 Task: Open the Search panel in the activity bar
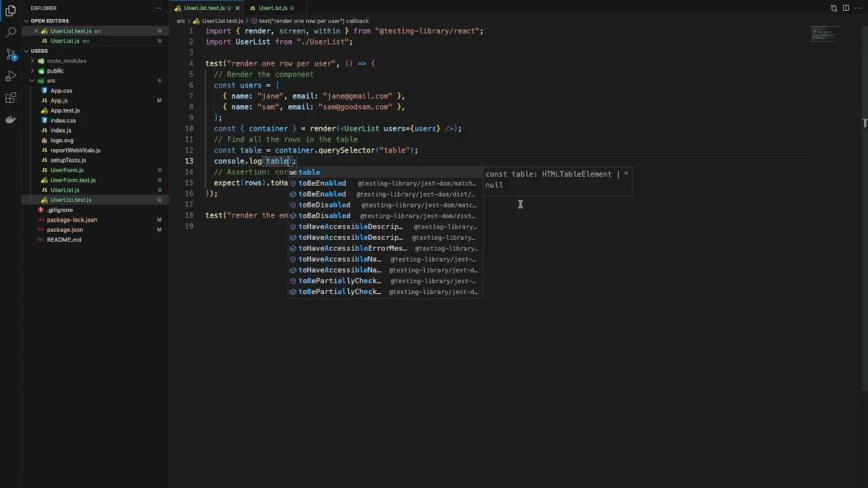[10, 31]
